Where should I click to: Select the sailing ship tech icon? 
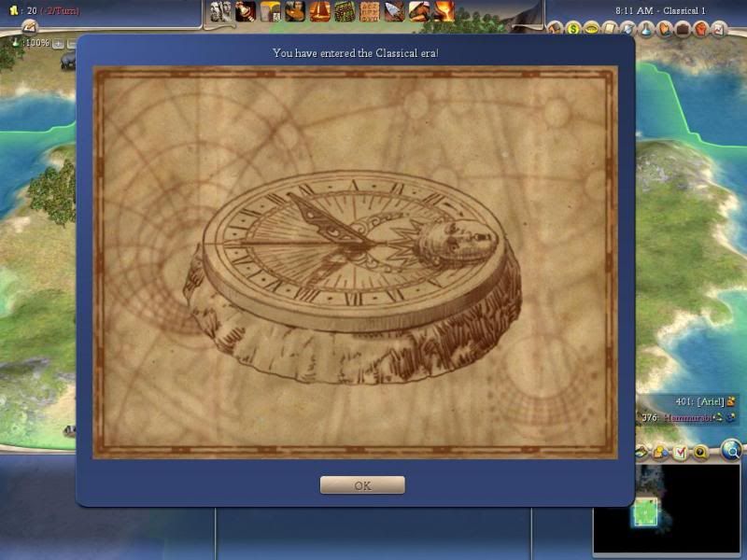tap(319, 11)
